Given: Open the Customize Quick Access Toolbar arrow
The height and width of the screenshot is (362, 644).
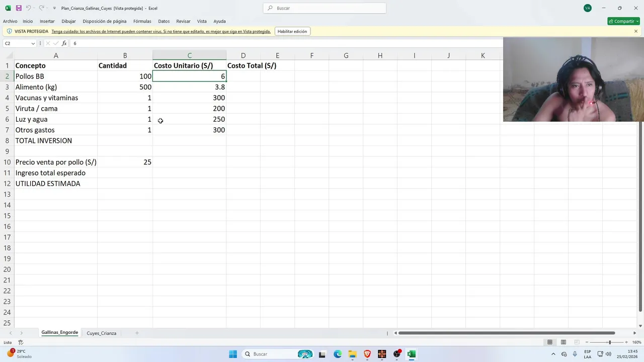Looking at the screenshot, I should 54,8.
